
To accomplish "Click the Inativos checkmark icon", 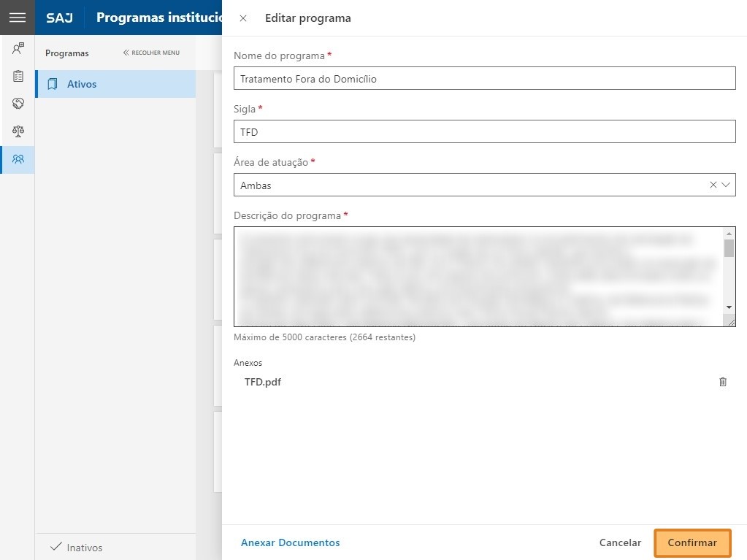I will click(x=55, y=546).
